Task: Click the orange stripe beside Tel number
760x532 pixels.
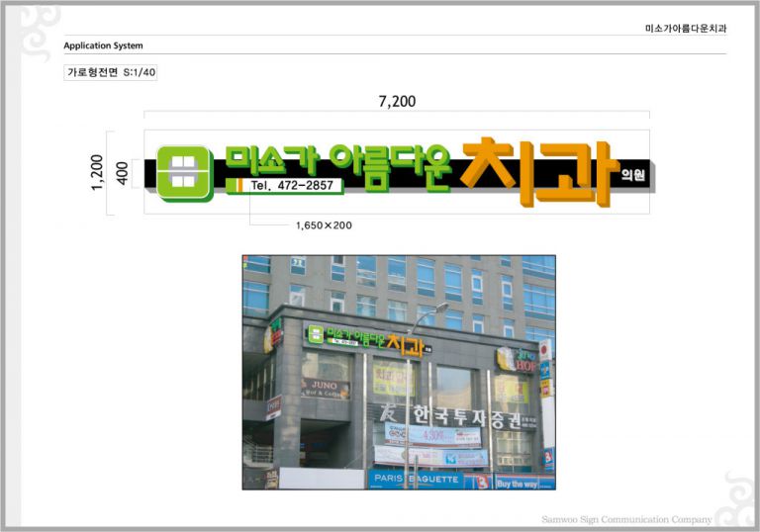Action: 236,185
